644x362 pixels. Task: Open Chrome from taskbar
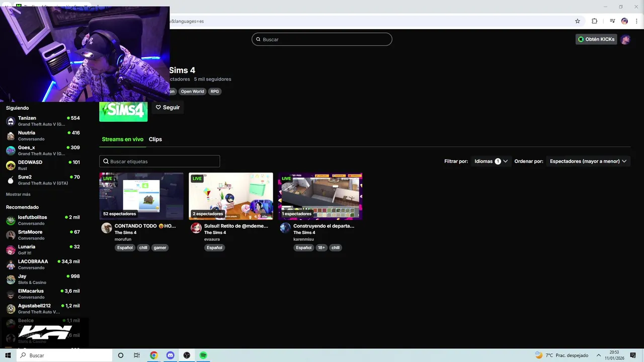[153, 355]
